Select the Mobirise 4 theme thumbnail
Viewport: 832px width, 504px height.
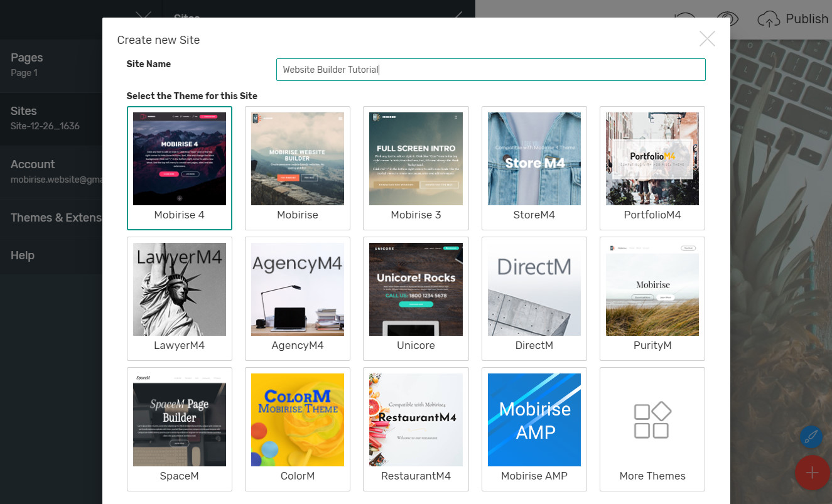pos(180,168)
